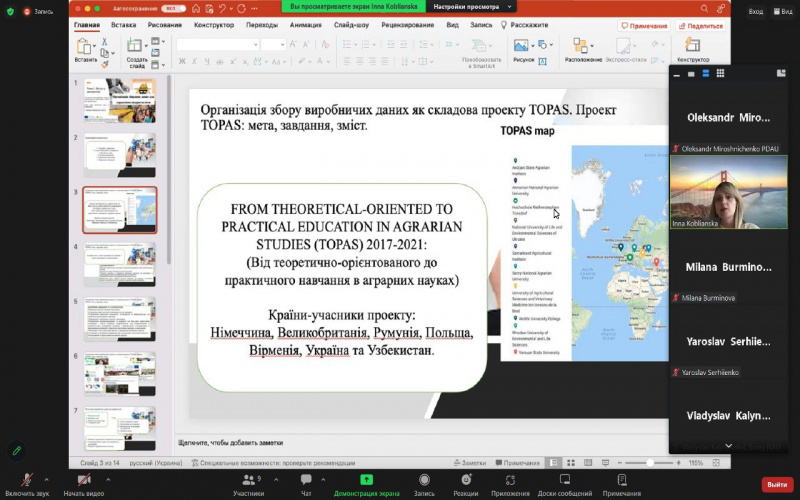Click the Создать слайд new slide icon
This screenshot has width=800, height=500.
(135, 45)
